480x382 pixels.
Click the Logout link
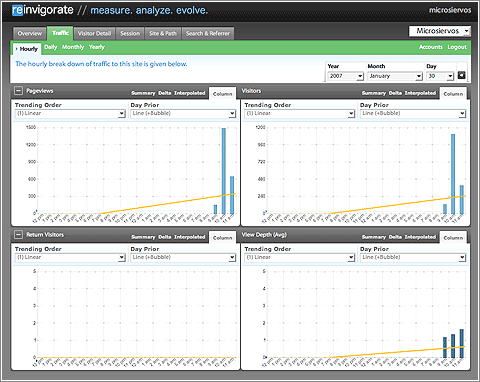point(457,47)
